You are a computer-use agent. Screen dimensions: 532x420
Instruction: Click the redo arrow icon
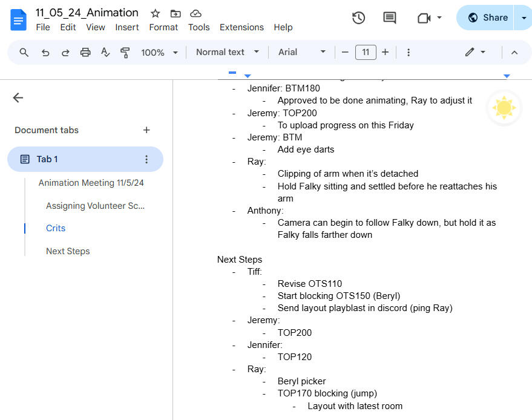[65, 53]
